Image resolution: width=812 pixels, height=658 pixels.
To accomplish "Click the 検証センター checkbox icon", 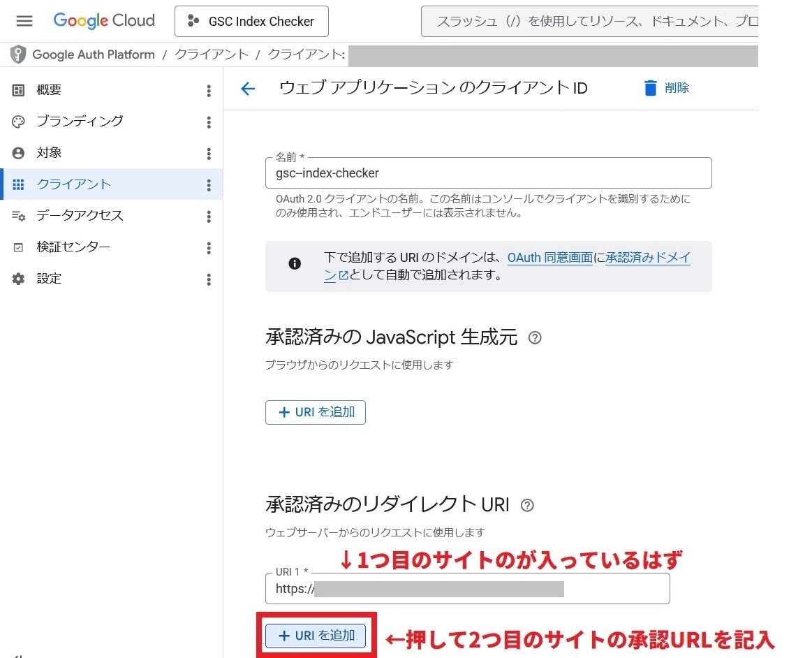I will point(18,248).
